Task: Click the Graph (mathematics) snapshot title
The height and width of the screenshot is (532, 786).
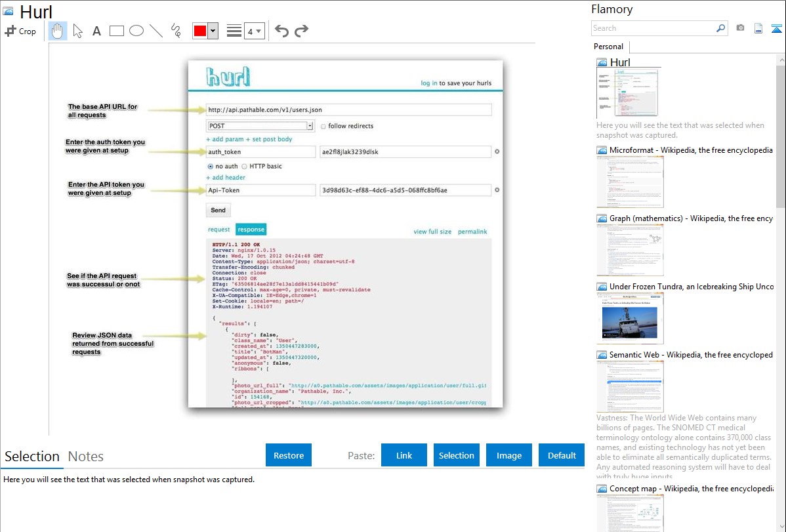Action: pos(691,218)
